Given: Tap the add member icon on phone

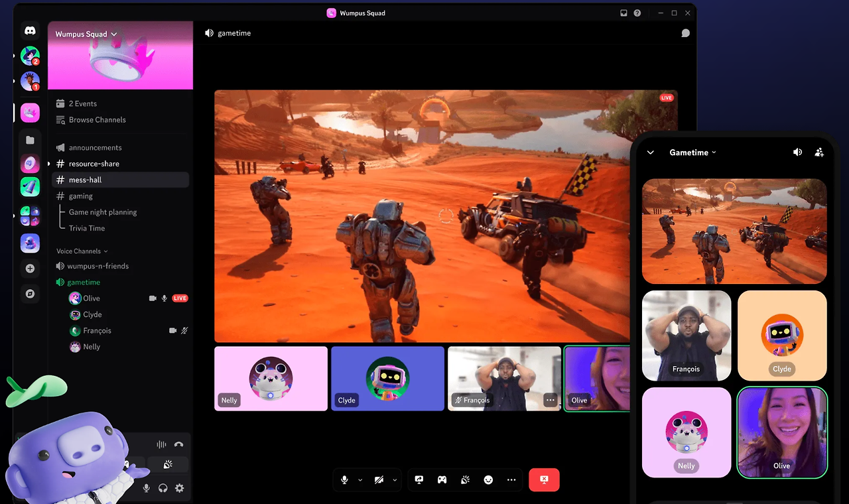Looking at the screenshot, I should [819, 153].
